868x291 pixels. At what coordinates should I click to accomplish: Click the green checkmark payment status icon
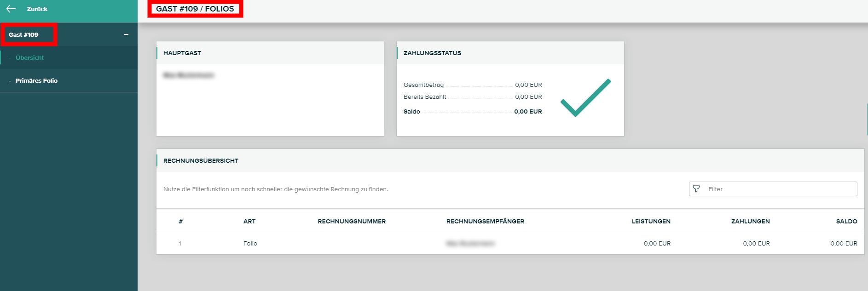pyautogui.click(x=585, y=97)
